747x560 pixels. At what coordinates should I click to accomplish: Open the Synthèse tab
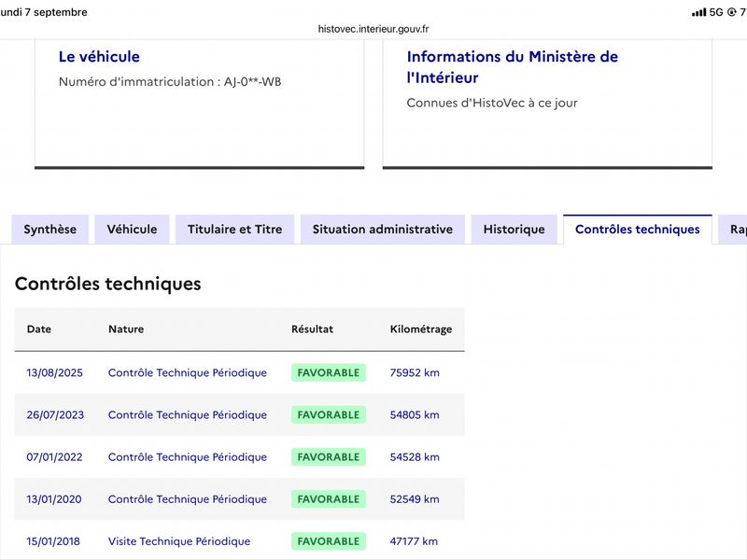point(50,229)
